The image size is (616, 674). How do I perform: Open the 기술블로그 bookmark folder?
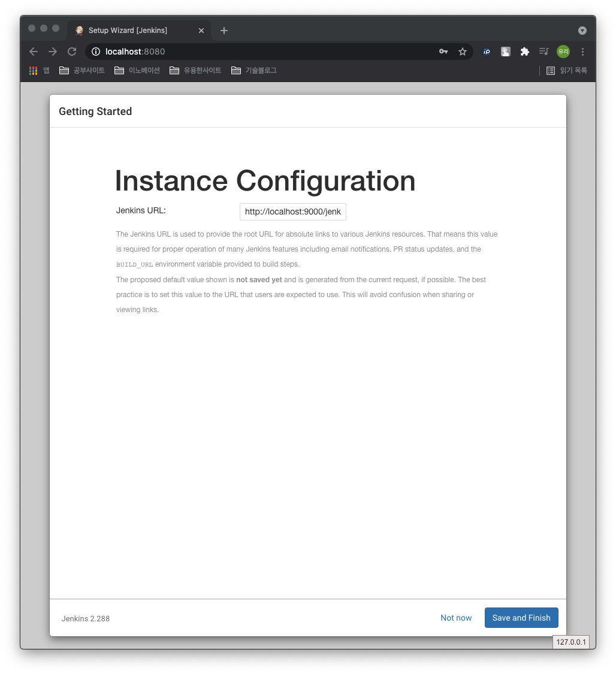(254, 71)
